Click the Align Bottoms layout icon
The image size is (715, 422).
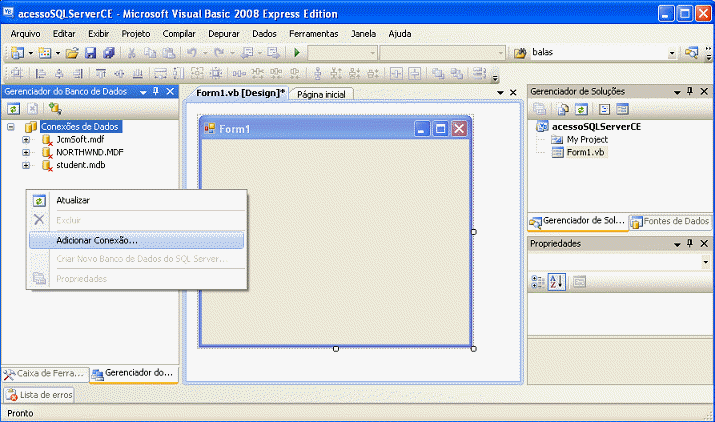coord(137,73)
